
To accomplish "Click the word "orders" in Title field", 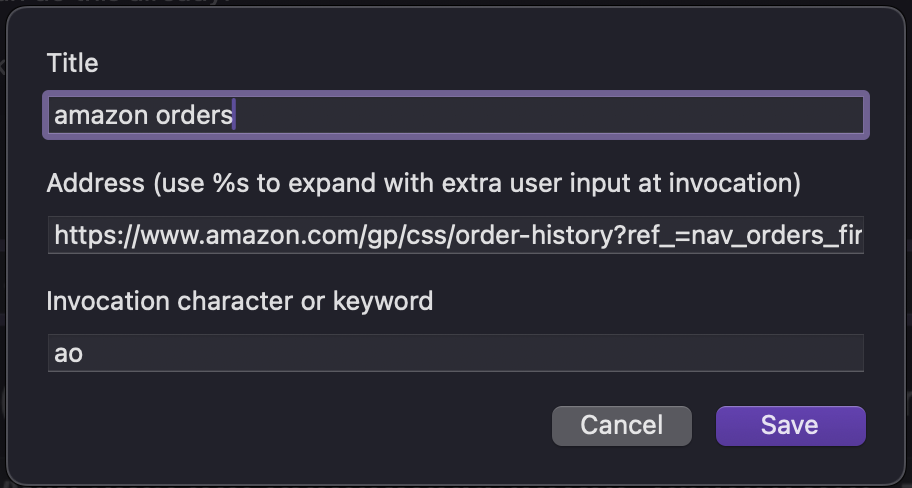I will pos(194,115).
